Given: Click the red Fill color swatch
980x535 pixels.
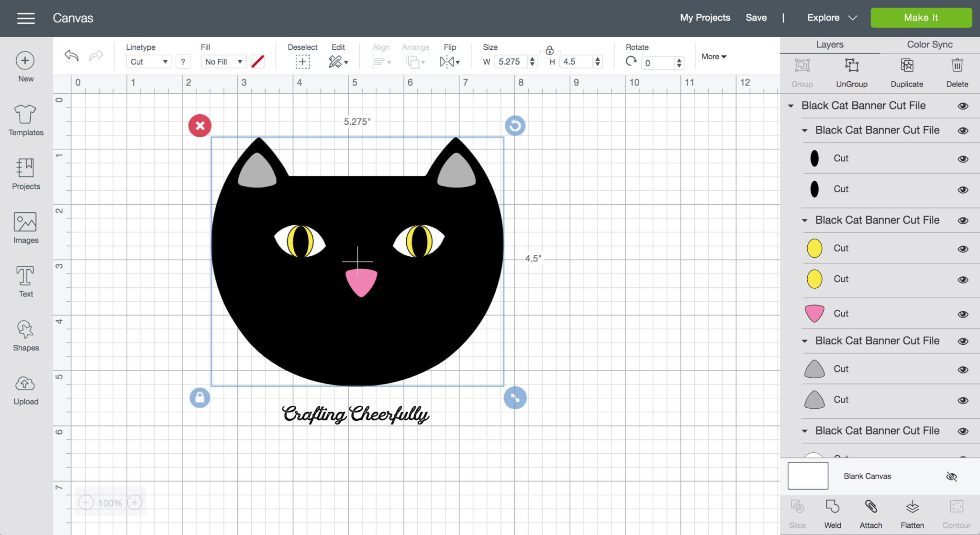Looking at the screenshot, I should 258,61.
